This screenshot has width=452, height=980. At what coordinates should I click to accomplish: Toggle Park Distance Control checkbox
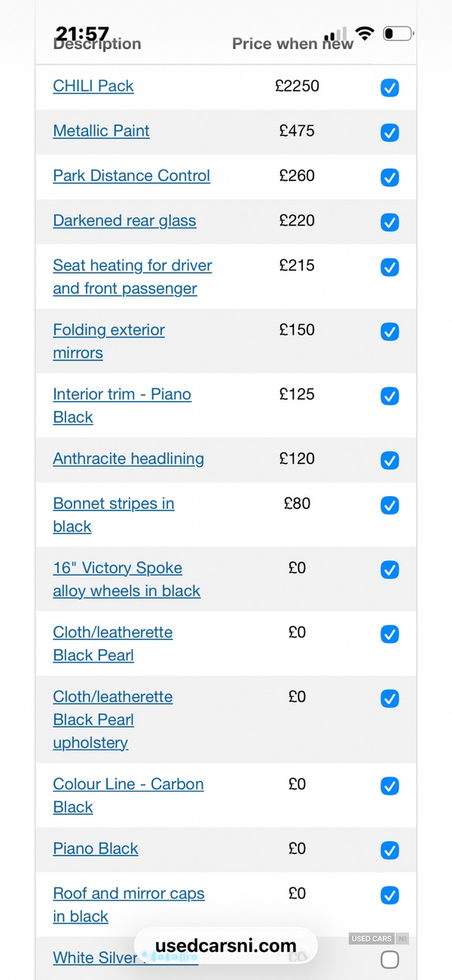(x=389, y=178)
